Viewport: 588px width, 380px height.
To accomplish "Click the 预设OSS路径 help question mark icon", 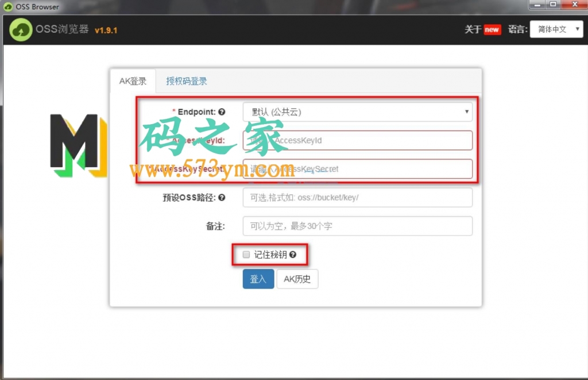I will pos(222,198).
